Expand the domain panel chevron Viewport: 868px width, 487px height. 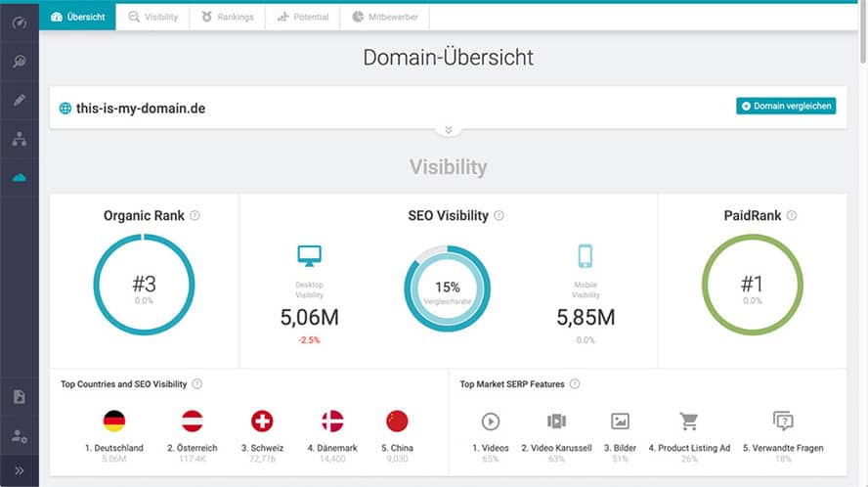pos(449,130)
